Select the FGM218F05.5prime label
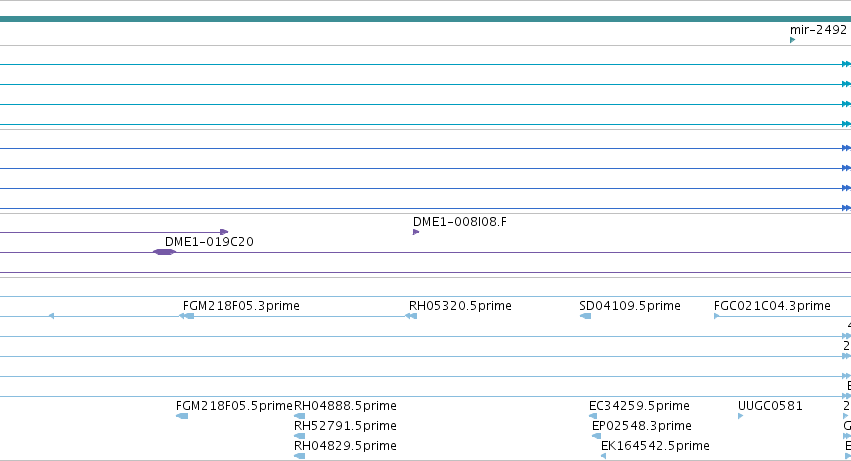 click(234, 406)
